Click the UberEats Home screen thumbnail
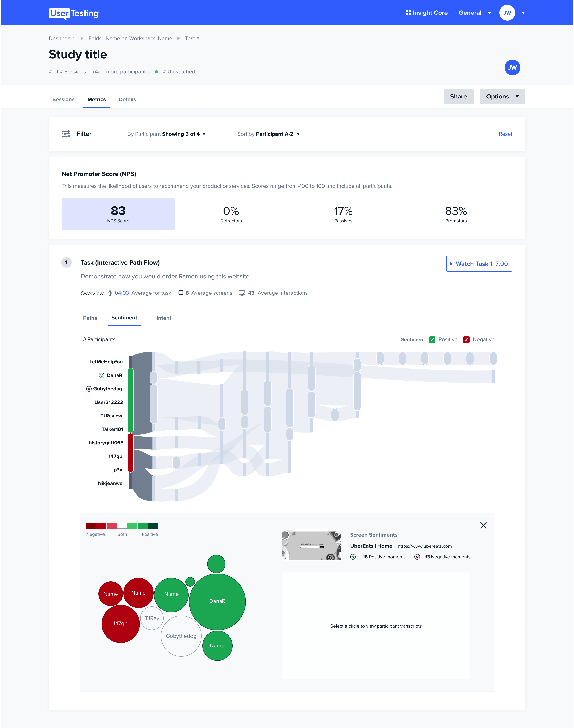The image size is (574, 728). click(312, 544)
